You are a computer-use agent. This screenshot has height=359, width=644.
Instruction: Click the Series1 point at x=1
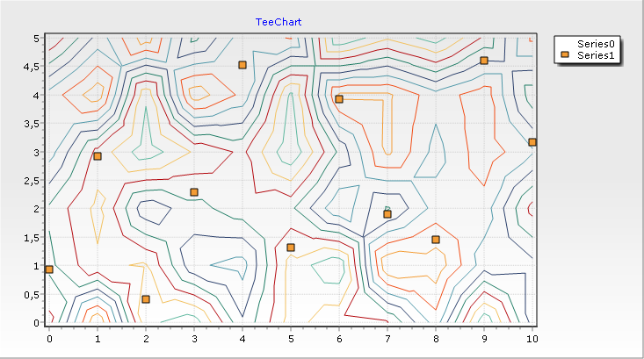pyautogui.click(x=98, y=156)
